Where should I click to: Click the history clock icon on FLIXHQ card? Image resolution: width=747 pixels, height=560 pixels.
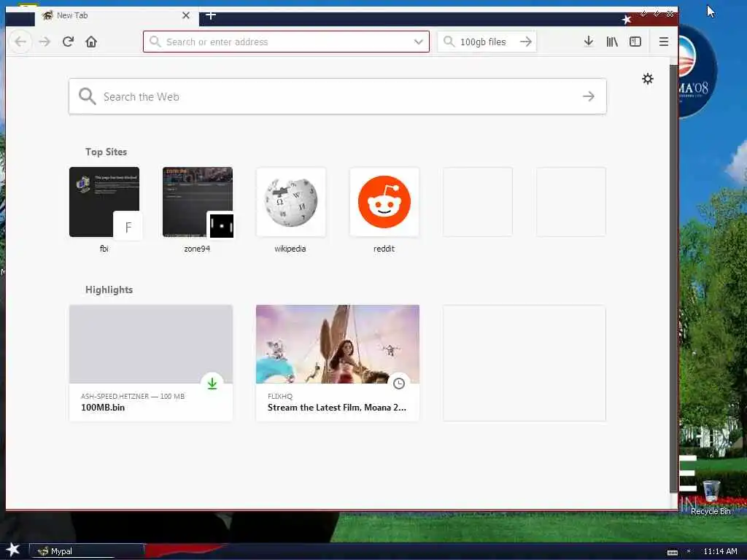click(x=399, y=384)
